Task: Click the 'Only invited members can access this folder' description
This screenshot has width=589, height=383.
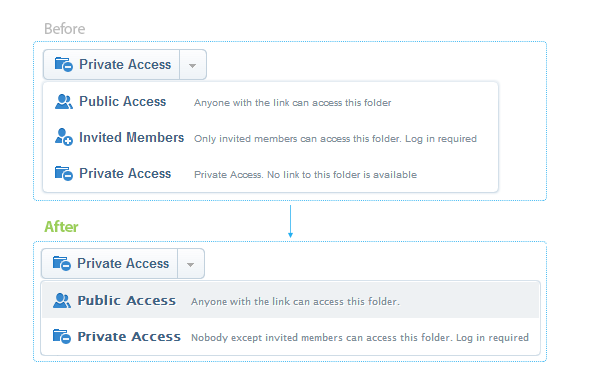Action: click(x=335, y=139)
